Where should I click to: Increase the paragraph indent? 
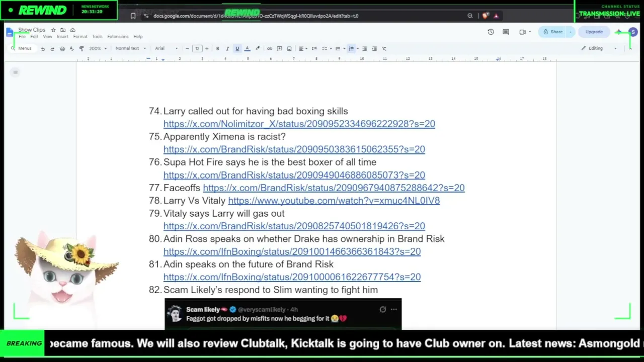pyautogui.click(x=374, y=49)
